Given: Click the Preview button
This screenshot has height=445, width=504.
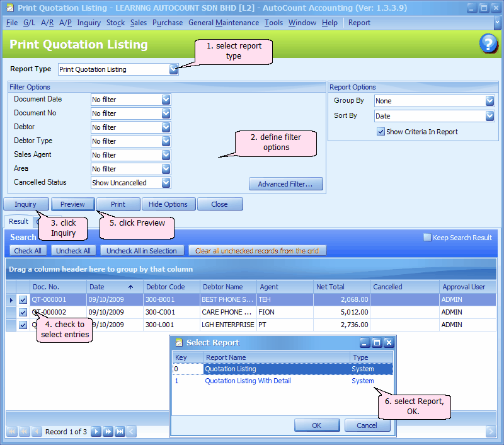Looking at the screenshot, I should (x=72, y=204).
